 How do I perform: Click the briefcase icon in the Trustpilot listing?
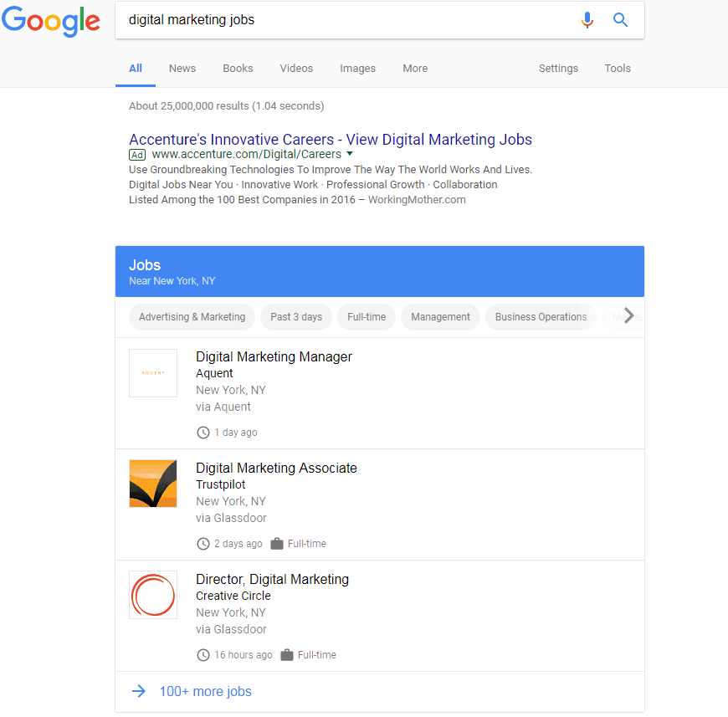click(x=277, y=544)
